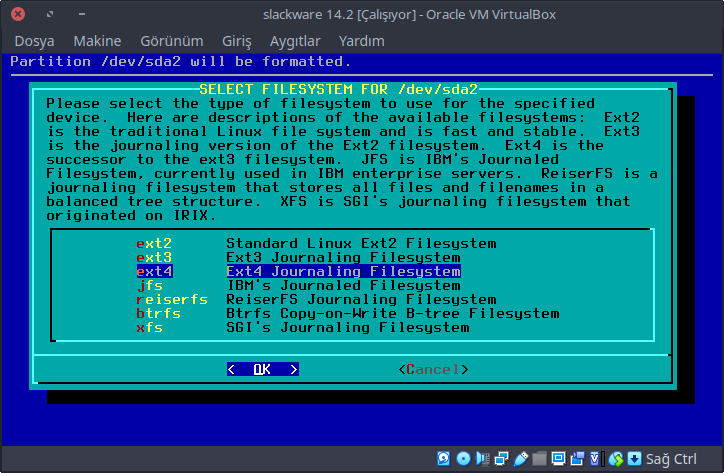724x473 pixels.
Task: Click the audio status icon
Action: [x=483, y=459]
